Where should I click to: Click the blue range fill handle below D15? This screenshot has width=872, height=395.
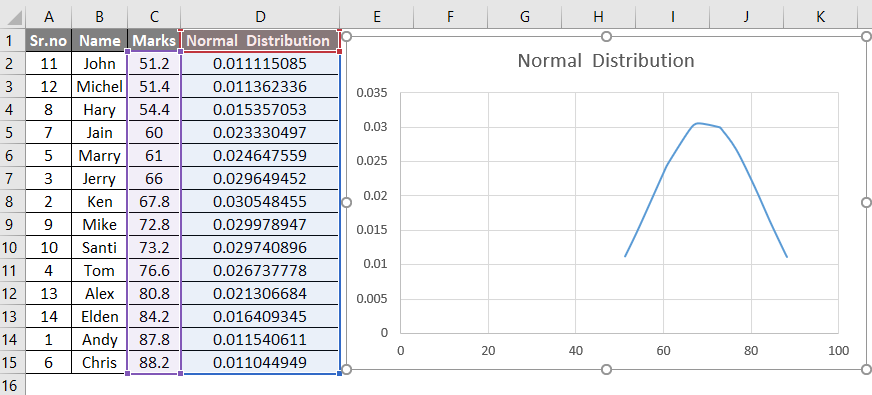pyautogui.click(x=340, y=373)
